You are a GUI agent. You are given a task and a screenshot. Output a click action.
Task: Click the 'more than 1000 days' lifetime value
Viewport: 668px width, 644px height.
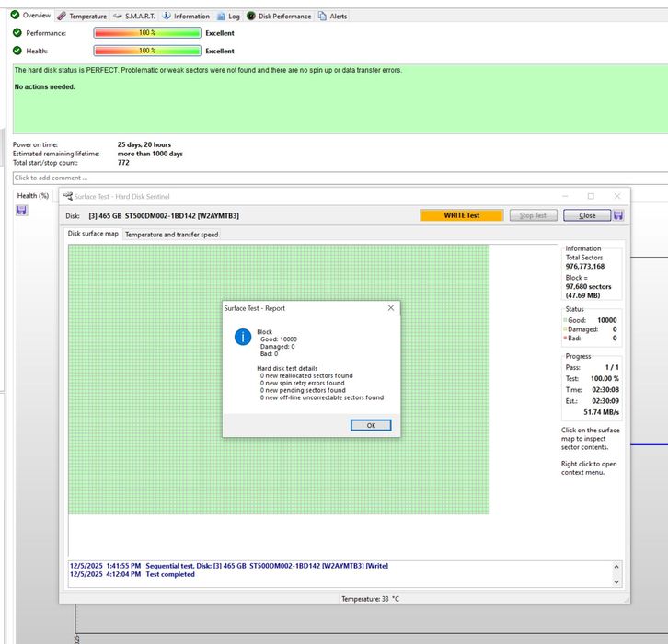[x=150, y=154]
